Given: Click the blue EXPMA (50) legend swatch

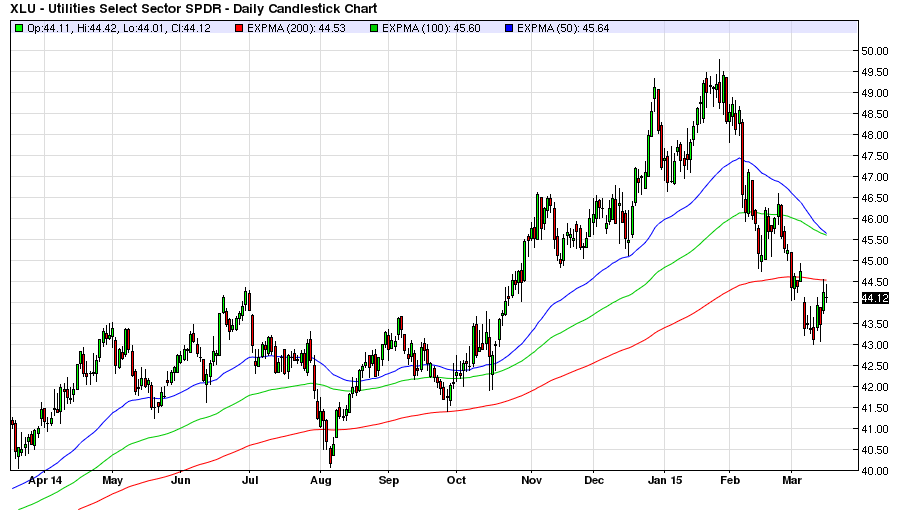Looking at the screenshot, I should tap(509, 28).
